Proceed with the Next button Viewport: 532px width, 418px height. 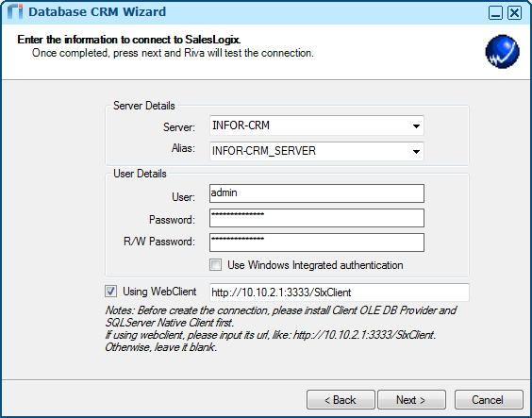coord(411,400)
